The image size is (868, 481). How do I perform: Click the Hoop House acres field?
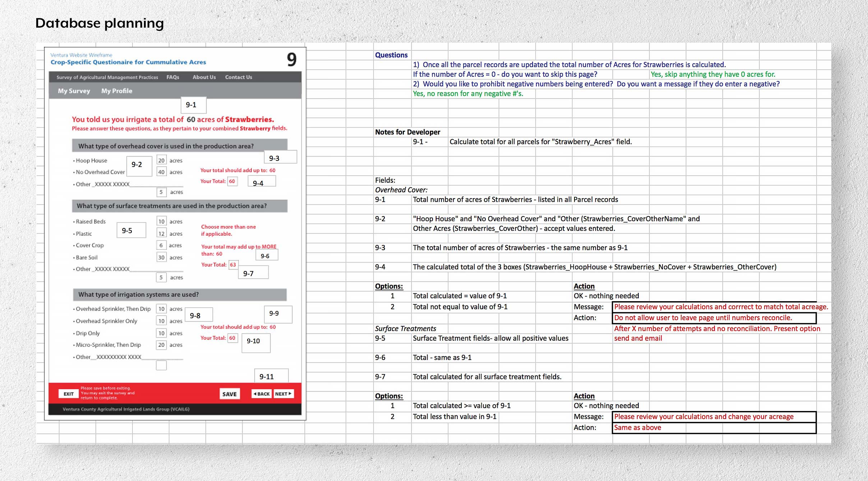161,160
